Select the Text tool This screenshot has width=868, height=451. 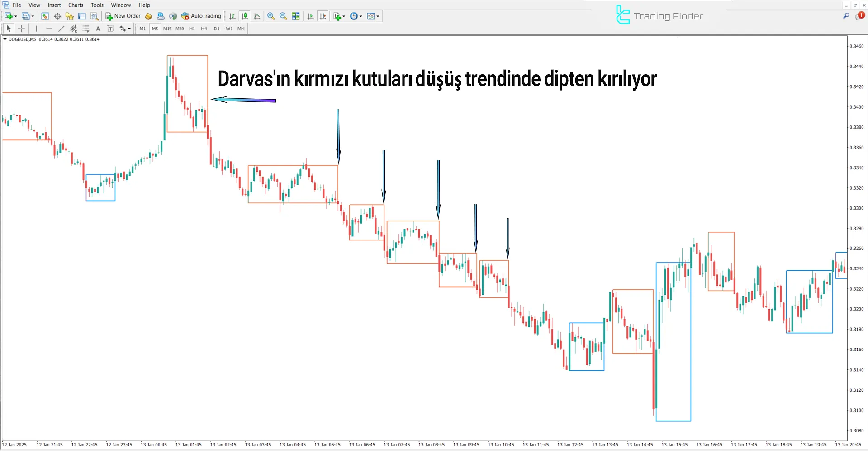(x=98, y=29)
